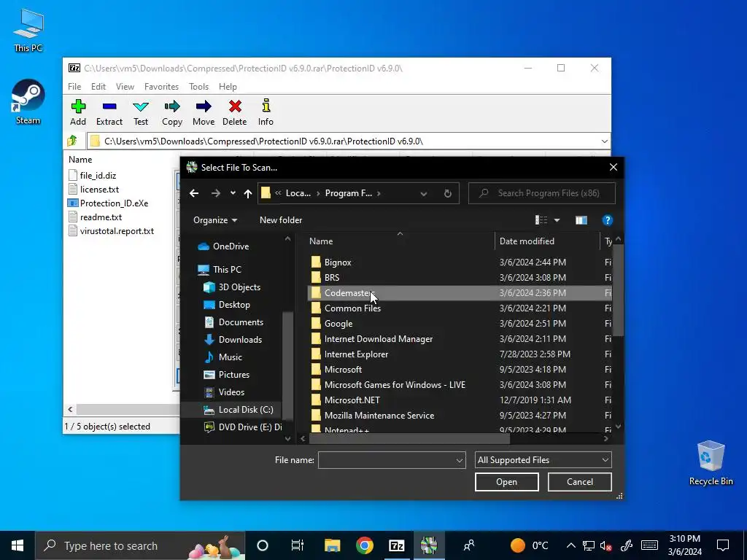Open the View menu in 7-Zip
Screen dimensions: 747x560
coord(125,87)
